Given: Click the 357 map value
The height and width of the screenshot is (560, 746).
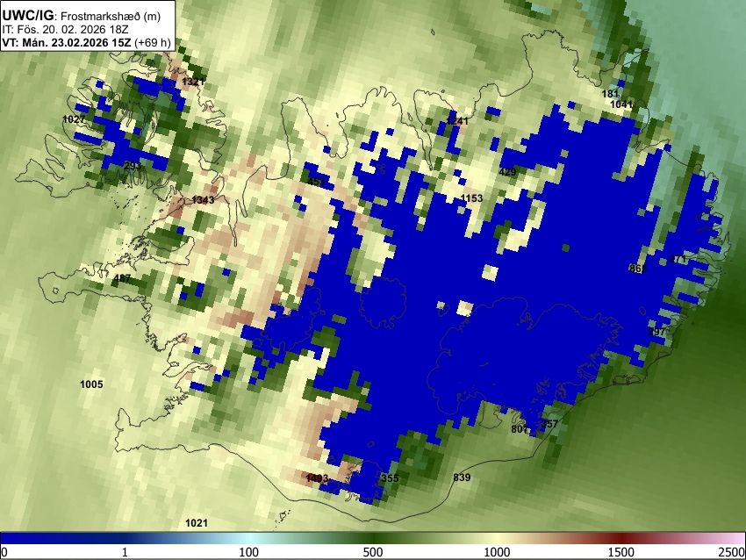Looking at the screenshot, I should (x=550, y=424).
